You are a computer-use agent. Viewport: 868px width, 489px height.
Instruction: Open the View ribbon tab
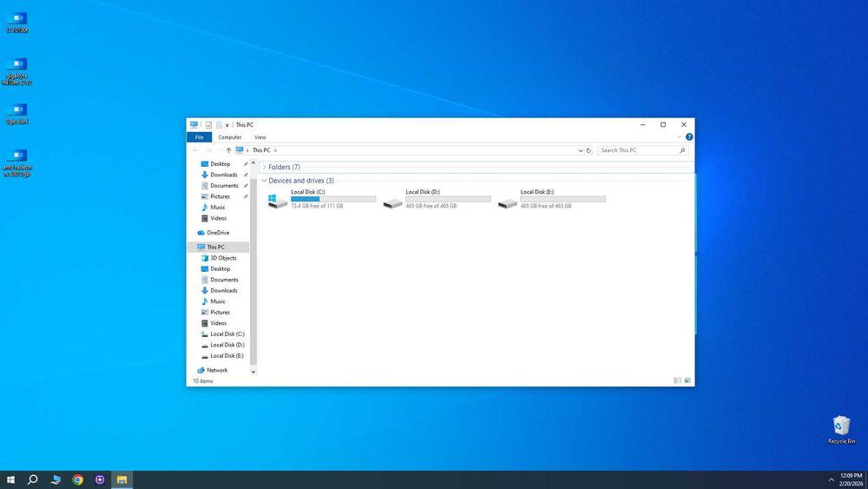click(260, 136)
